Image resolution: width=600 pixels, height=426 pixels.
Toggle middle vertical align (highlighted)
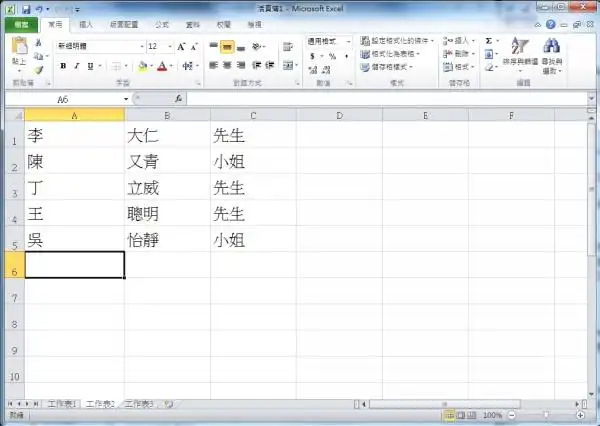(227, 47)
